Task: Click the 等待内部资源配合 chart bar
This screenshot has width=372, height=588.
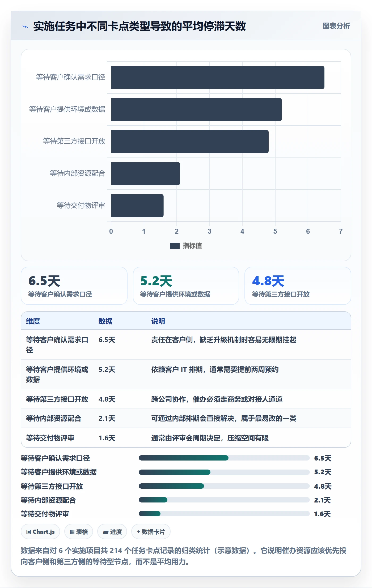Action: (146, 174)
